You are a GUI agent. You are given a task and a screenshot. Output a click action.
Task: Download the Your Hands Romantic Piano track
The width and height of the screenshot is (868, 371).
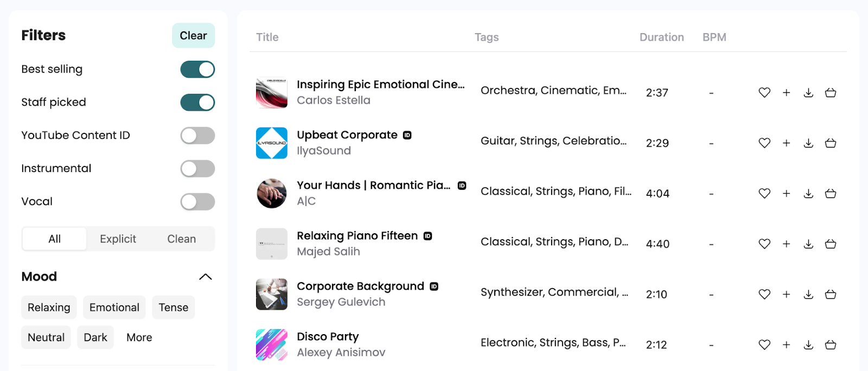[808, 193]
